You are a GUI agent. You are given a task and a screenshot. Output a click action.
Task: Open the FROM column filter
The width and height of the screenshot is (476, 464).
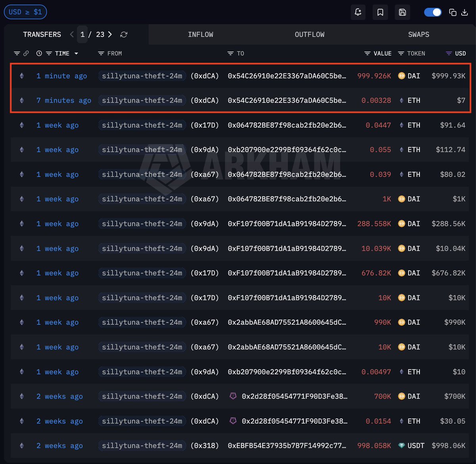101,53
